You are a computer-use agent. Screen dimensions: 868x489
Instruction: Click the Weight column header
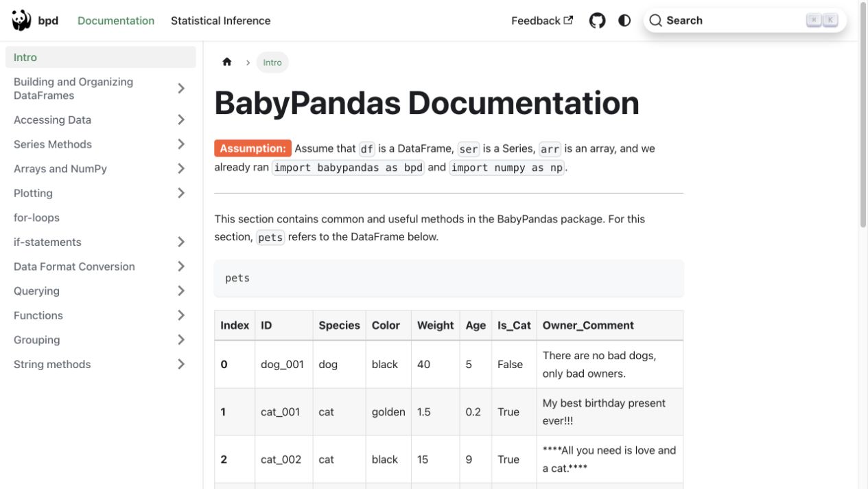[x=436, y=326]
